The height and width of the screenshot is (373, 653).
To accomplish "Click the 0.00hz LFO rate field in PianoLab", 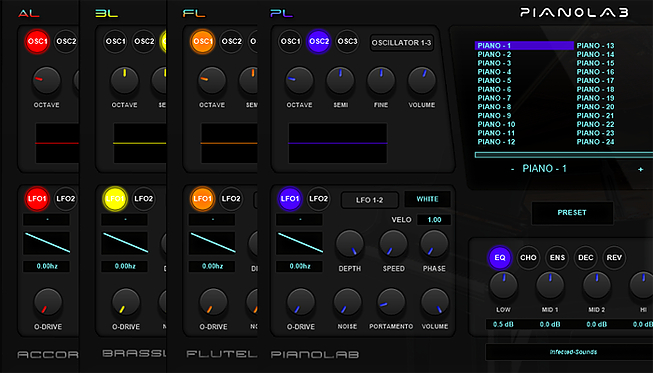I will coord(300,266).
